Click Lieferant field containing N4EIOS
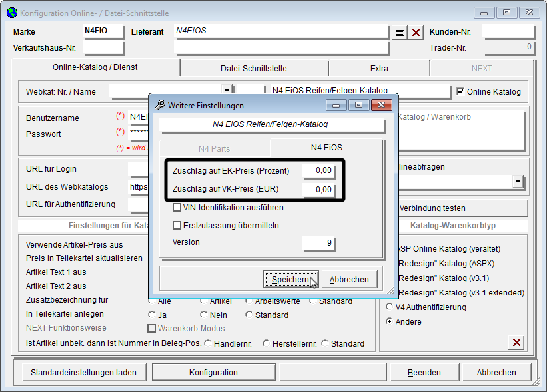547x392 pixels. click(x=281, y=31)
